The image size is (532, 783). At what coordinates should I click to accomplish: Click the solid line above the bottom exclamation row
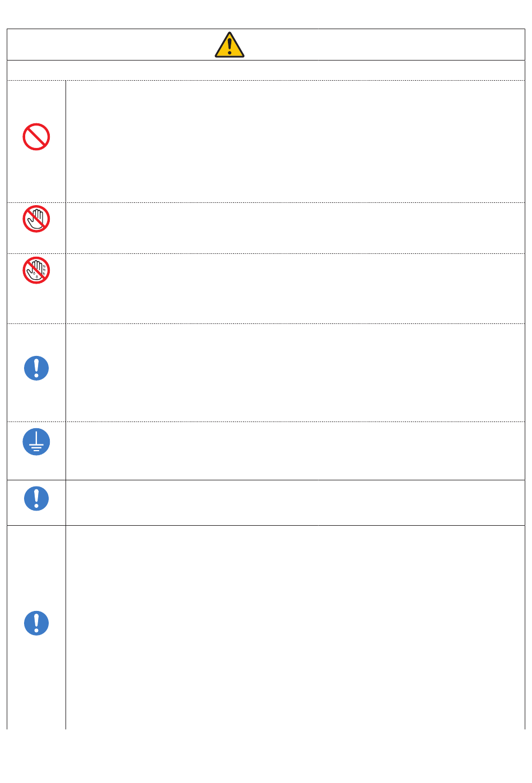pyautogui.click(x=266, y=525)
